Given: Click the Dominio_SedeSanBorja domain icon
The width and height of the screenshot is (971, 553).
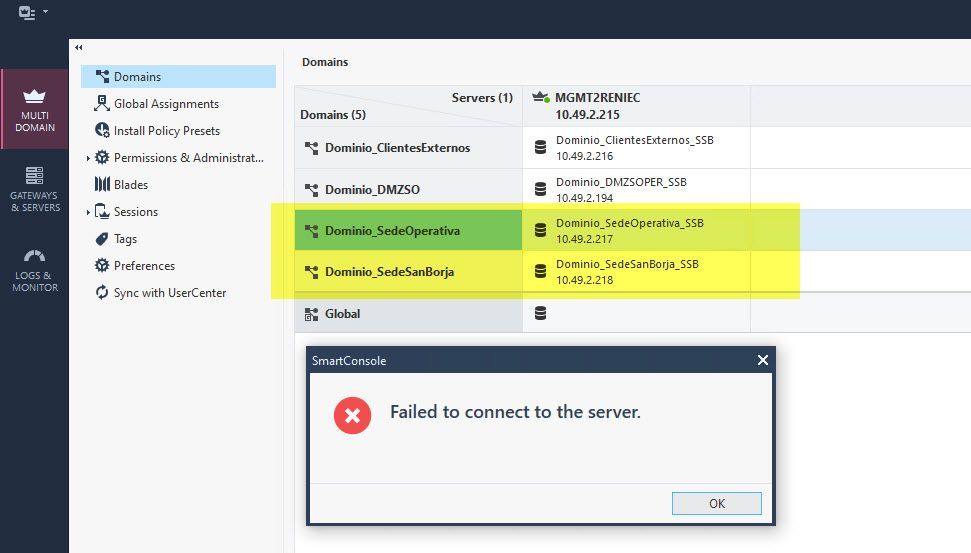Looking at the screenshot, I should click(311, 272).
